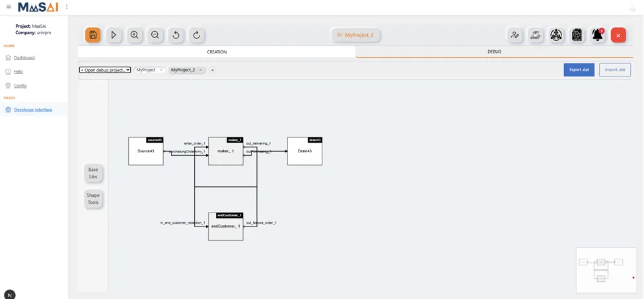The image size is (644, 299).
Task: Switch to the DEBUG tab
Action: [x=495, y=52]
